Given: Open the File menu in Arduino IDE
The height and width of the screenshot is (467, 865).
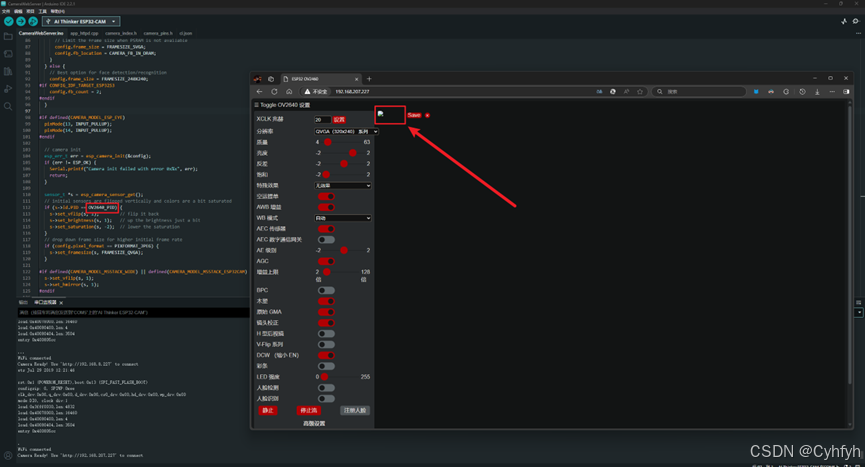Looking at the screenshot, I should 6,11.
